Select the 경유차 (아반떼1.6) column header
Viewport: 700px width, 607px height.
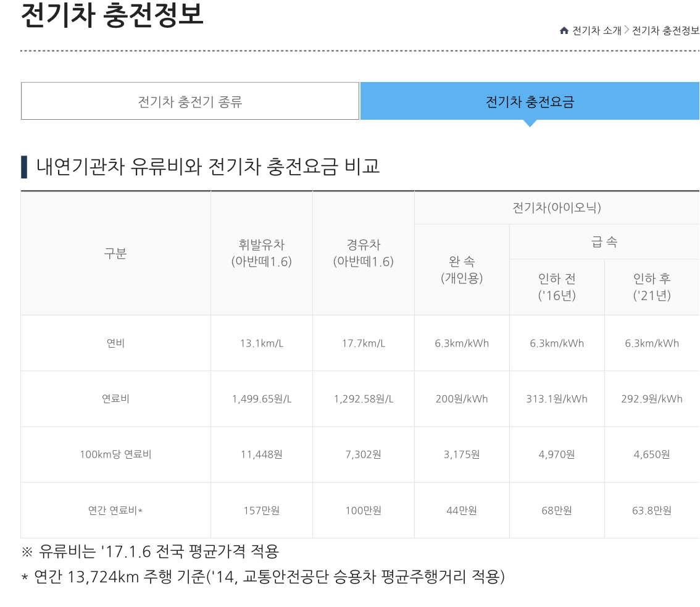tap(364, 253)
